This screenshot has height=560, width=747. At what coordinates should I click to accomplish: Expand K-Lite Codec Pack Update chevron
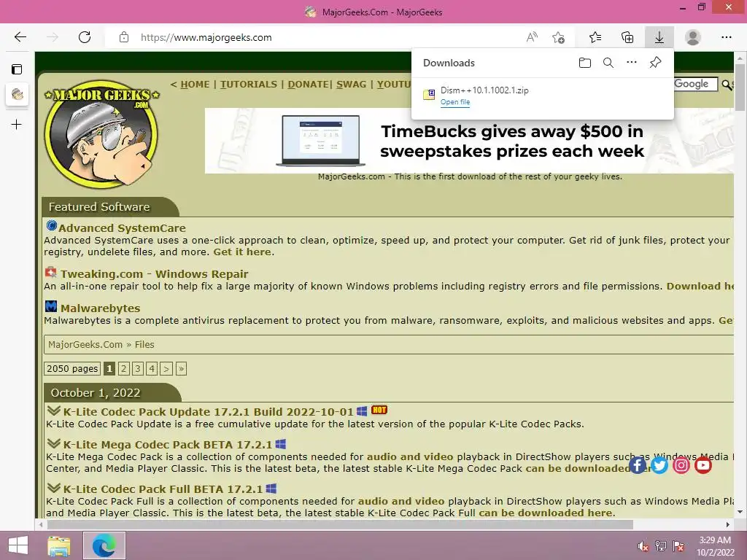[54, 411]
